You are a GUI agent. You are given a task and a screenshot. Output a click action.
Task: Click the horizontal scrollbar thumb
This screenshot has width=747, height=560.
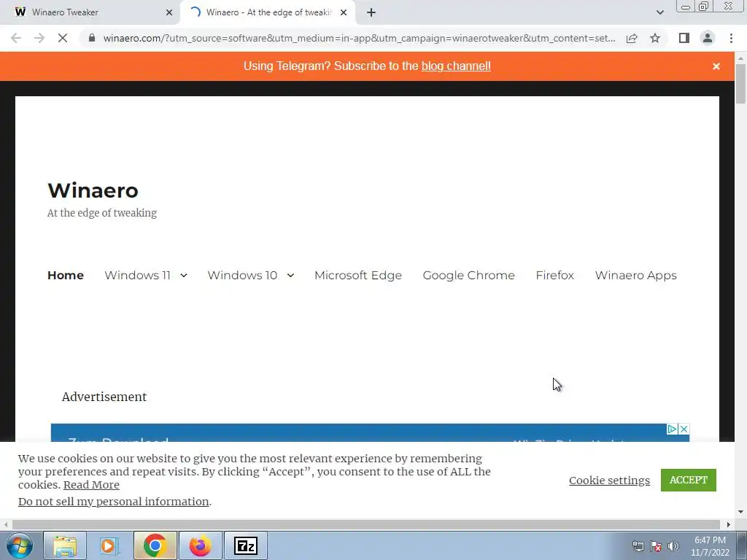tap(366, 524)
